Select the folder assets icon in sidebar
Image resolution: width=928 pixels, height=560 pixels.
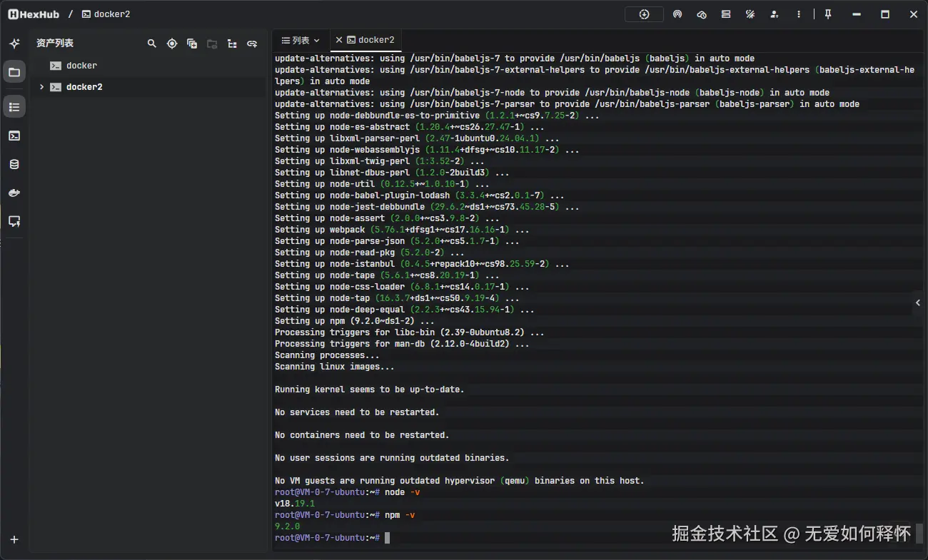14,71
